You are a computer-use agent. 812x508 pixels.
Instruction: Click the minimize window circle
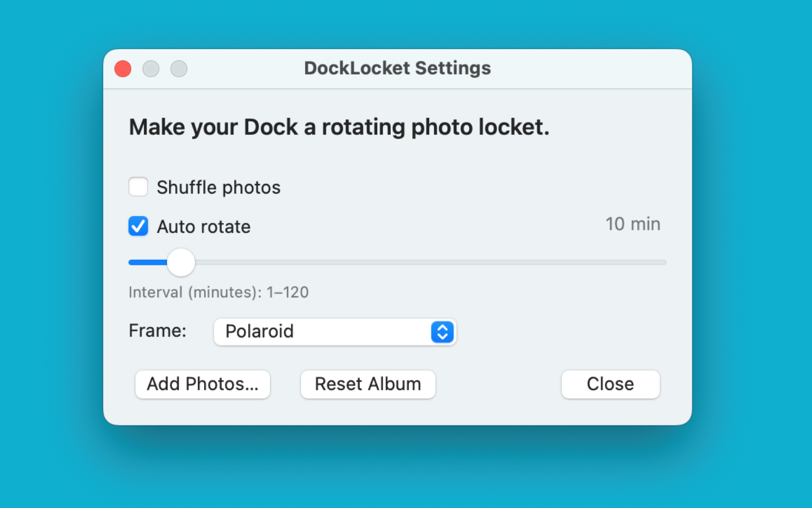(151, 68)
